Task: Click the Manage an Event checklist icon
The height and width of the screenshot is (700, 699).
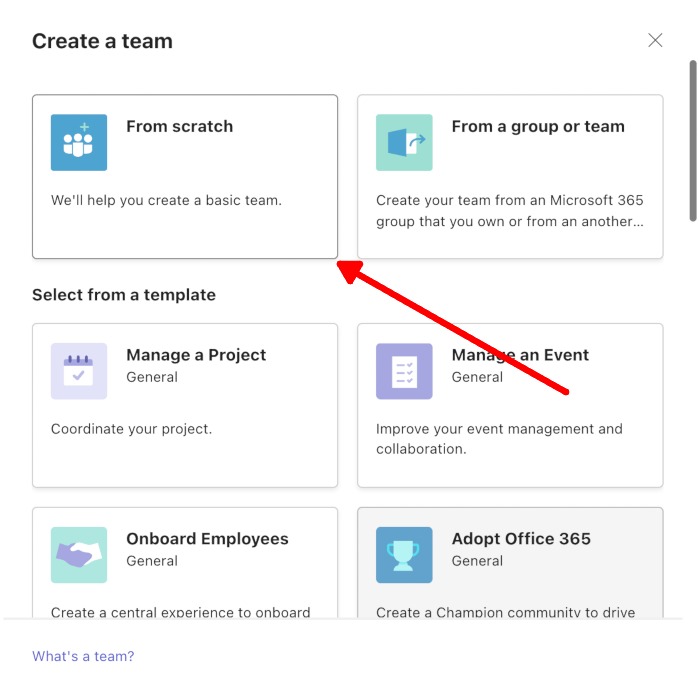Action: [404, 371]
